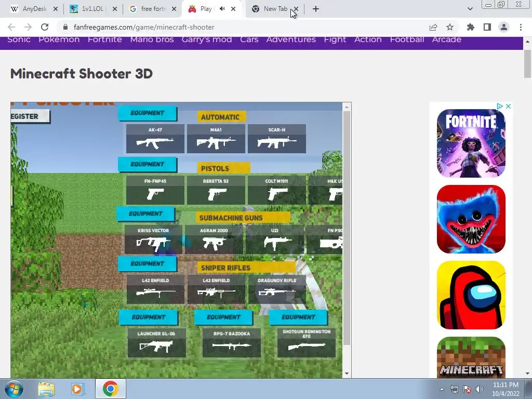Select the RPG-7 Bazooka card

[231, 343]
